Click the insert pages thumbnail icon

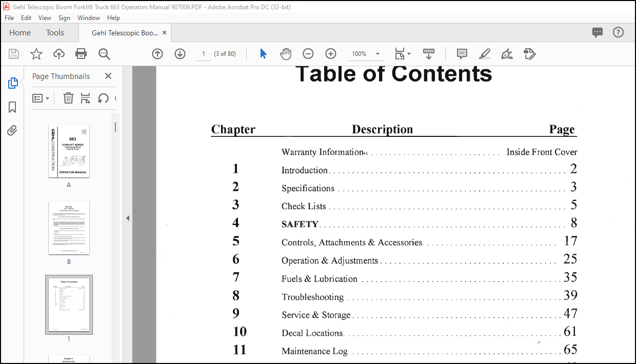86,98
